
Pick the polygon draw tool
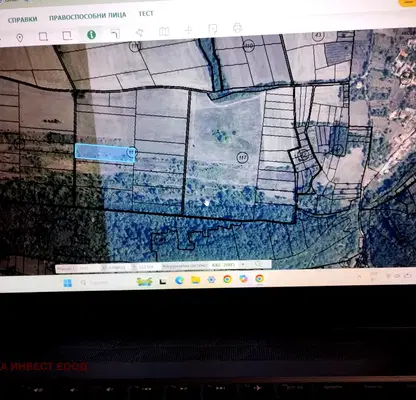click(140, 32)
